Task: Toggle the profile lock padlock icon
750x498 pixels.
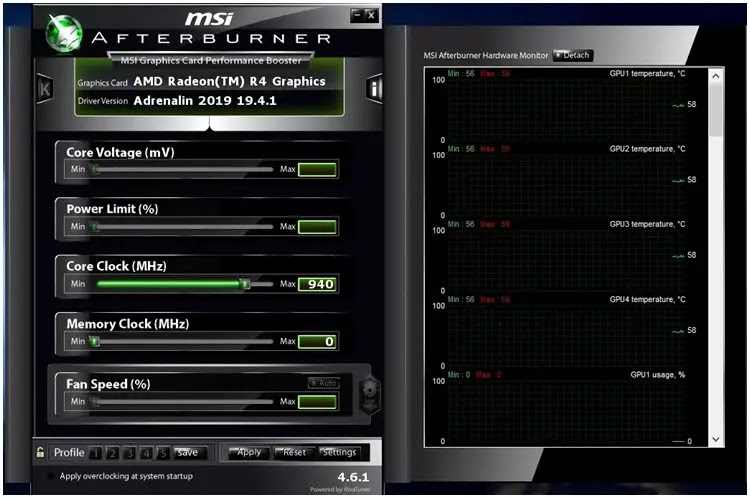Action: pos(40,452)
